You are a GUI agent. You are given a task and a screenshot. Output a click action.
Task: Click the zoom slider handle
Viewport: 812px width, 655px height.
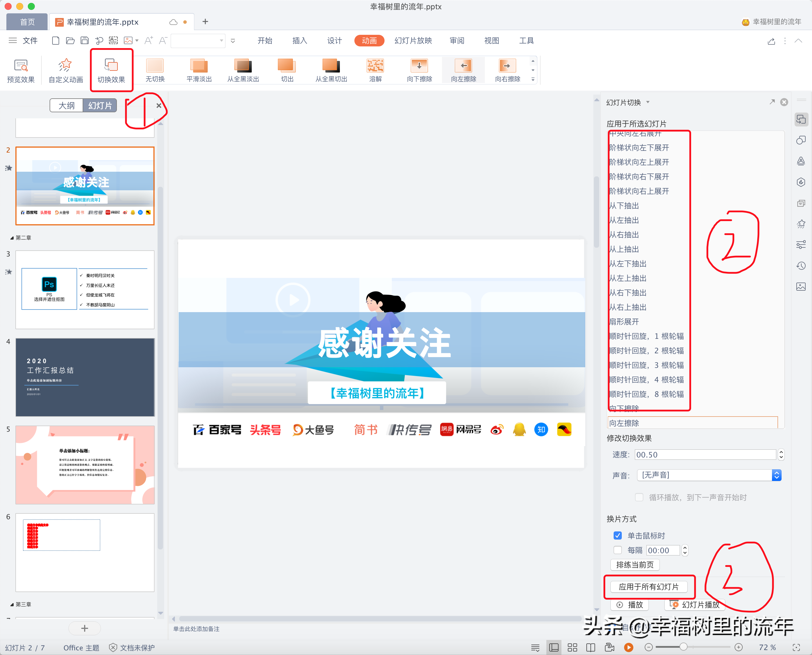[x=683, y=647]
